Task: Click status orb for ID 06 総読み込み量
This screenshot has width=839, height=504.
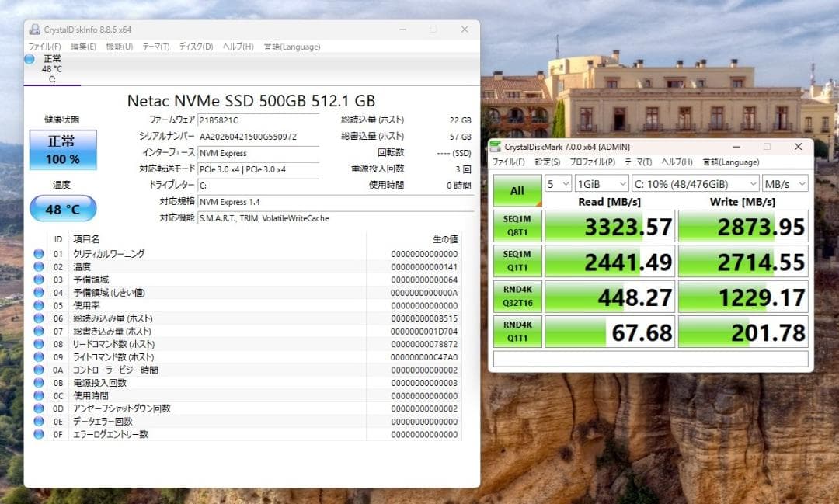Action: coord(39,318)
